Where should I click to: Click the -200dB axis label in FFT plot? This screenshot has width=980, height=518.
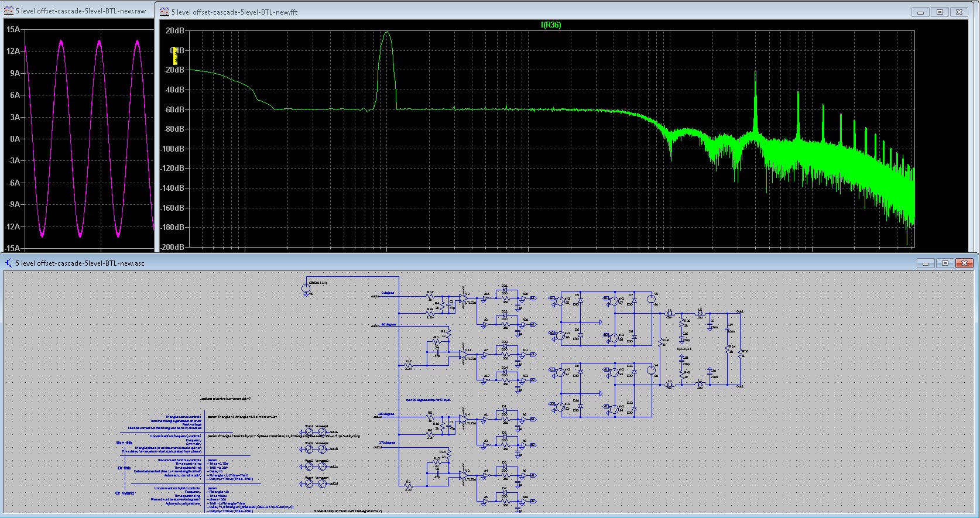click(x=172, y=247)
